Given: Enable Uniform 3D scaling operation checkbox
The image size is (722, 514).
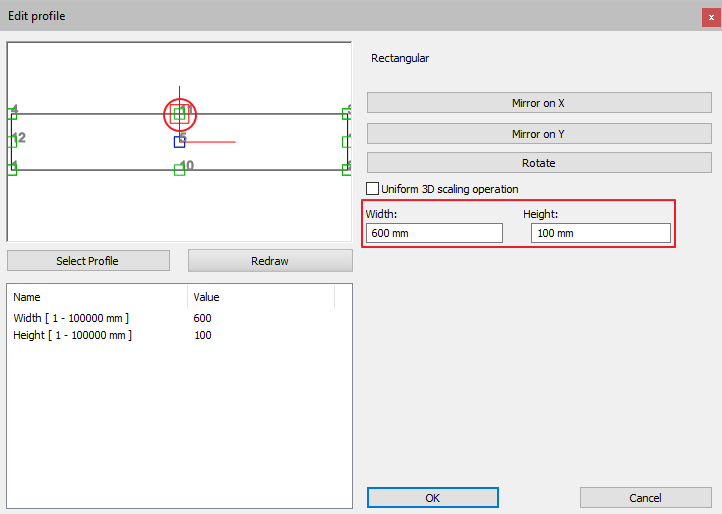Looking at the screenshot, I should pos(373,188).
